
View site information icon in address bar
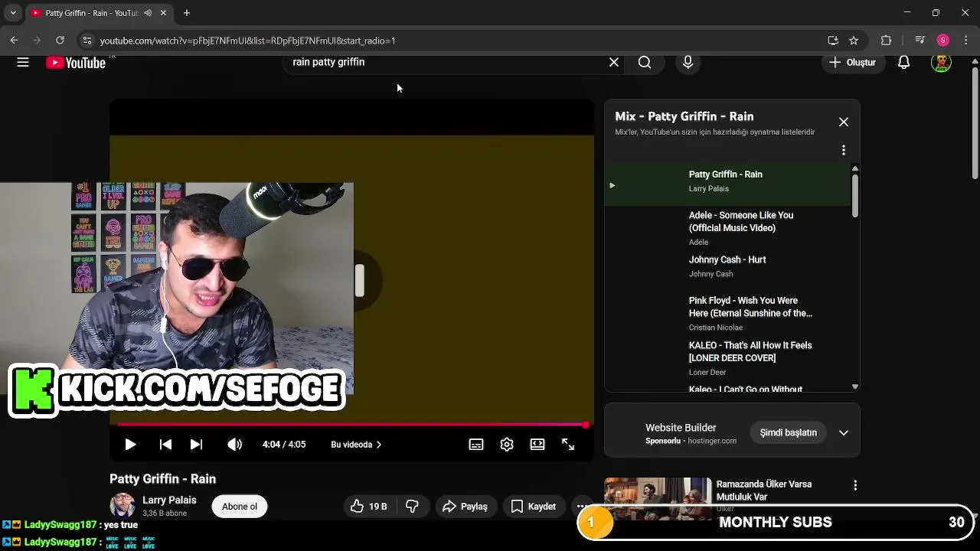[87, 41]
